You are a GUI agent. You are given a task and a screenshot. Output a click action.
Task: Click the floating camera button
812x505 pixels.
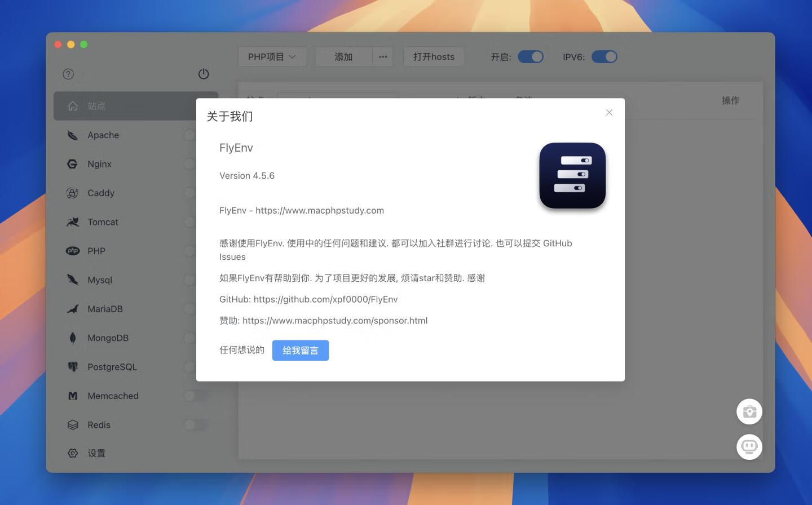[749, 412]
